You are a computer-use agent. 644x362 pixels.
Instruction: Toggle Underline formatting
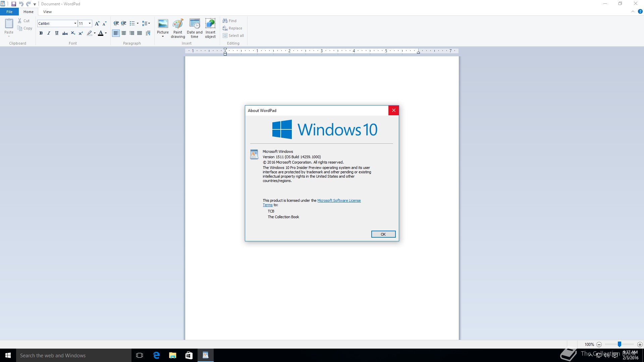(57, 33)
